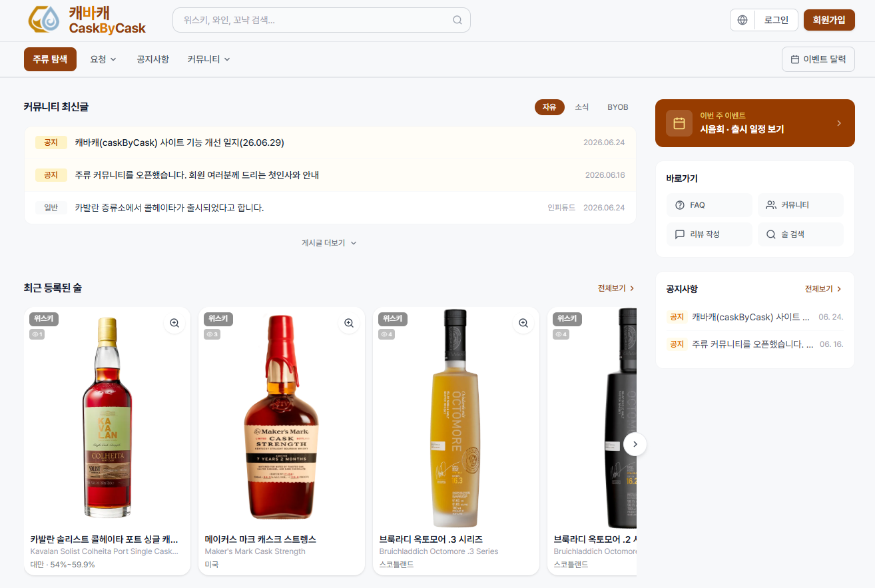Click the view count on Kavalan card

tap(37, 334)
